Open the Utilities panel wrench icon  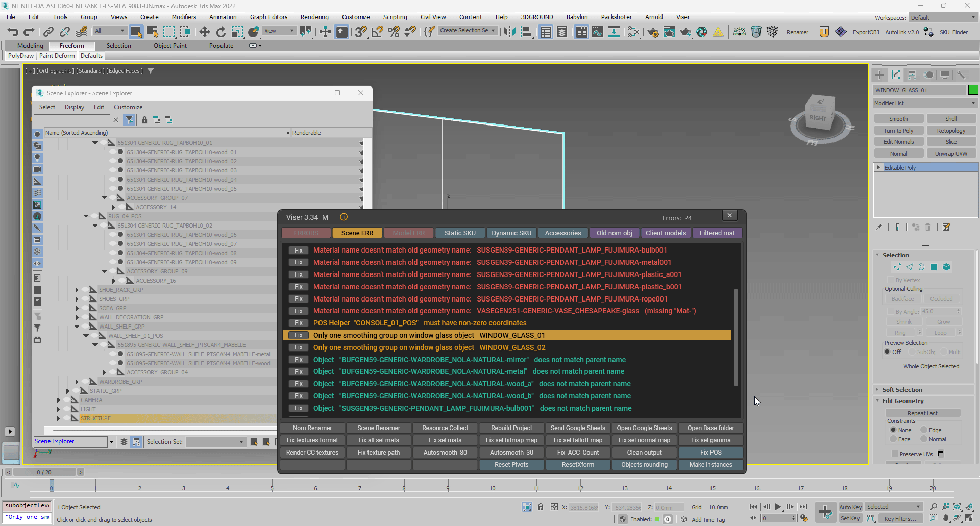tap(961, 75)
